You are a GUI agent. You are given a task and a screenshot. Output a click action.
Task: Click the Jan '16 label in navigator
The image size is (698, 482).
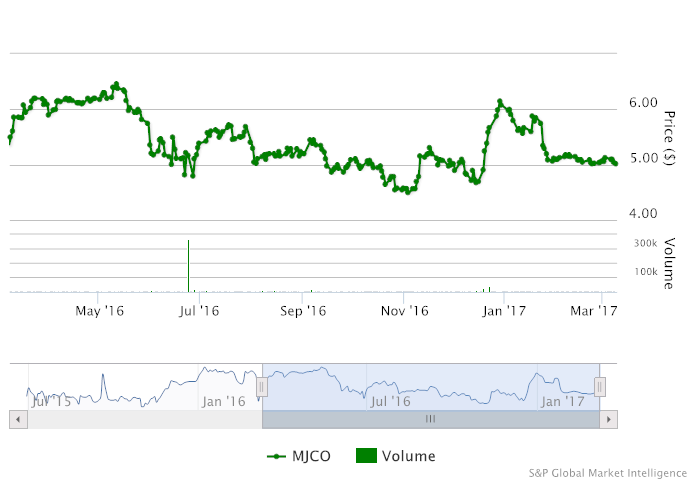223,402
